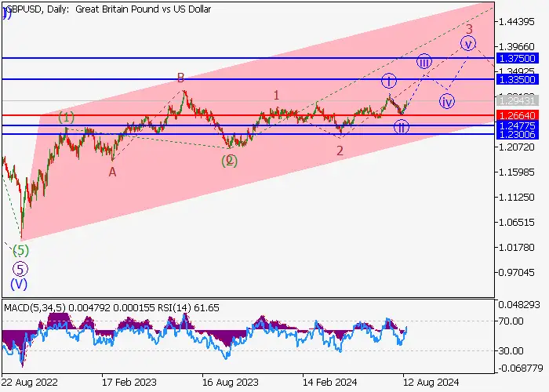Select the red wave A label
This screenshot has height=392, width=549.
[112, 172]
